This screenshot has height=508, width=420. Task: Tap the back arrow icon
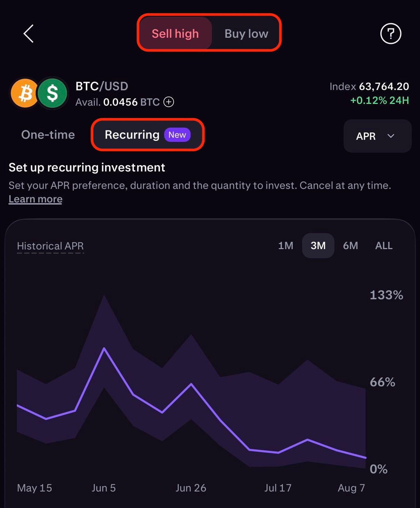tap(28, 34)
